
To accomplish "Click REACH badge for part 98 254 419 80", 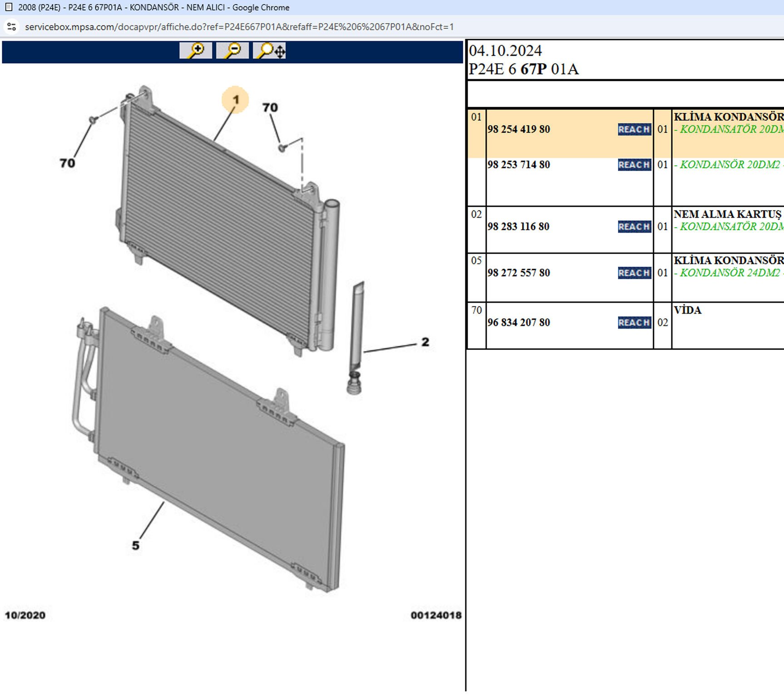I will point(634,130).
